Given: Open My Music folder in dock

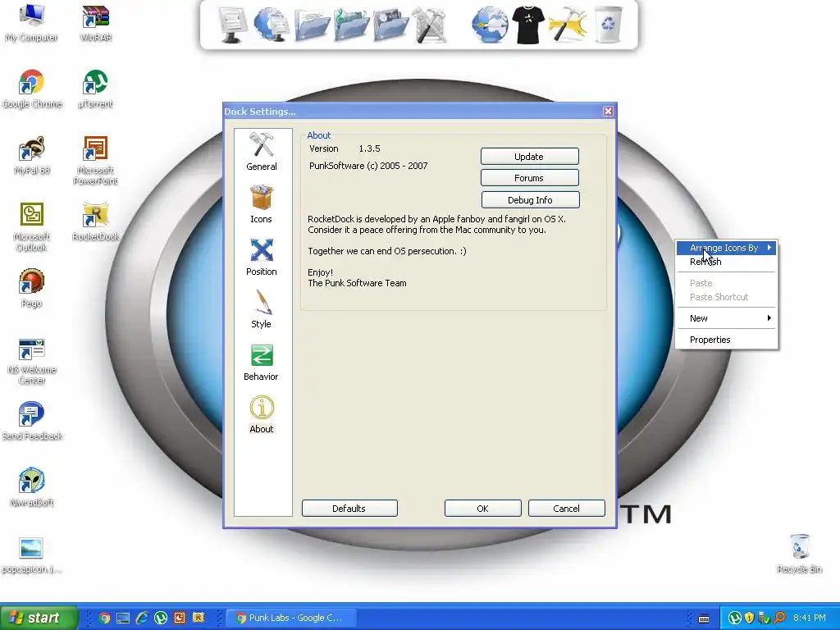Looking at the screenshot, I should tap(351, 25).
